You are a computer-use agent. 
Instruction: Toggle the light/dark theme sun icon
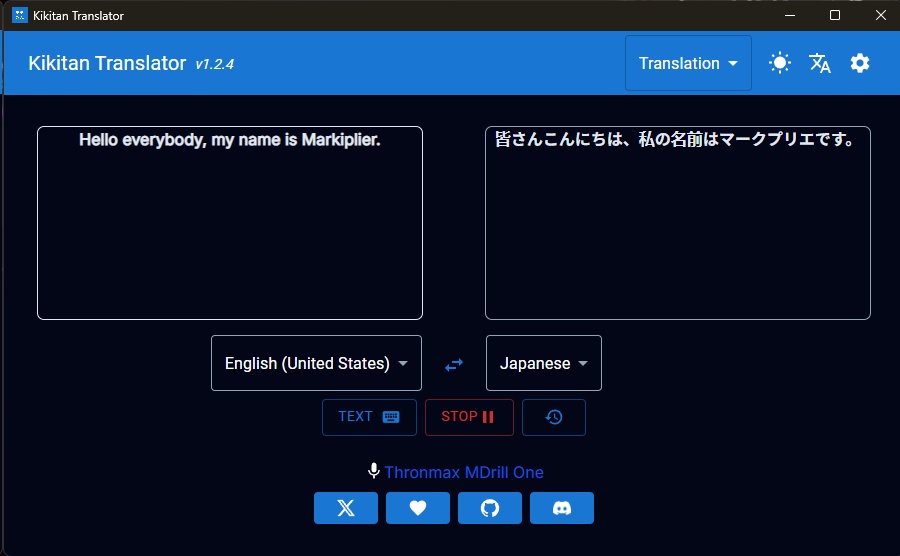click(779, 63)
